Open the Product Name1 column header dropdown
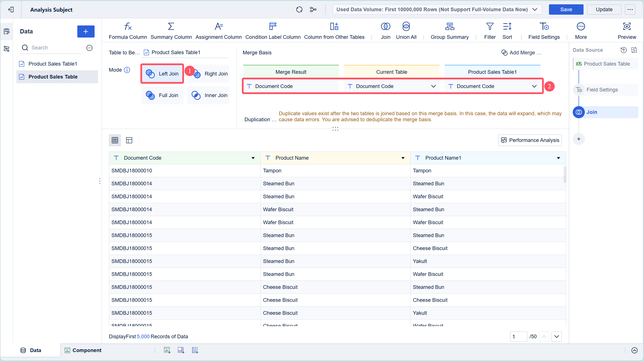The height and width of the screenshot is (362, 644). [x=558, y=158]
